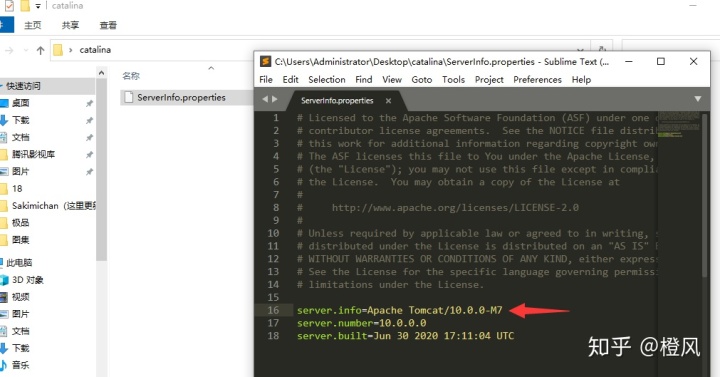Viewport: 720px width, 377px height.
Task: Close the ServerInfo.properties tab
Action: 388,101
